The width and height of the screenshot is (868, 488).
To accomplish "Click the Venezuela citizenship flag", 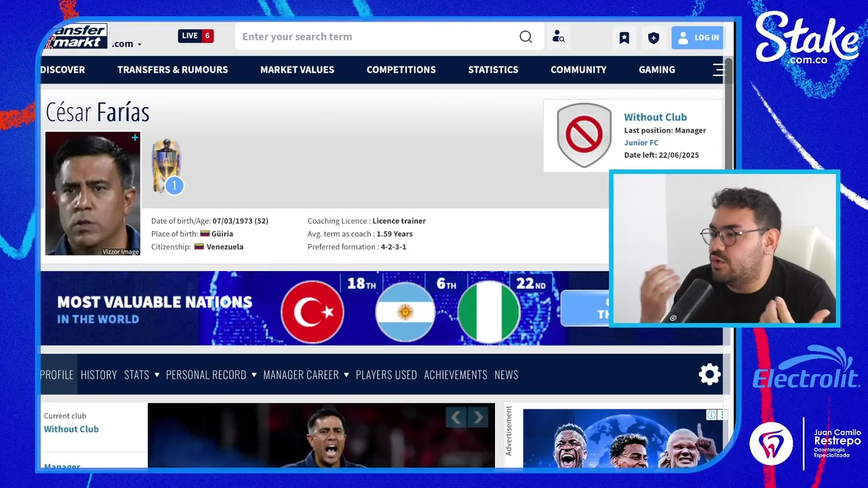I will [x=199, y=247].
